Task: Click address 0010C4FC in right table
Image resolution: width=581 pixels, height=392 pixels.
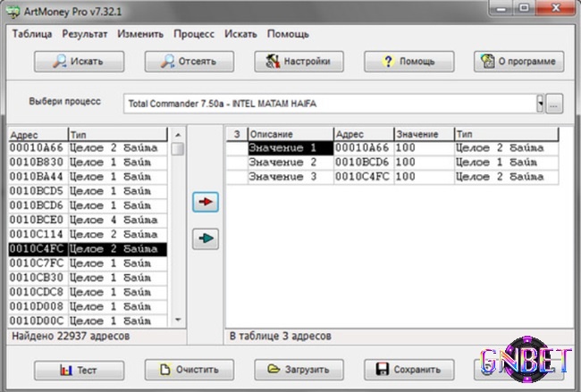Action: coord(364,177)
